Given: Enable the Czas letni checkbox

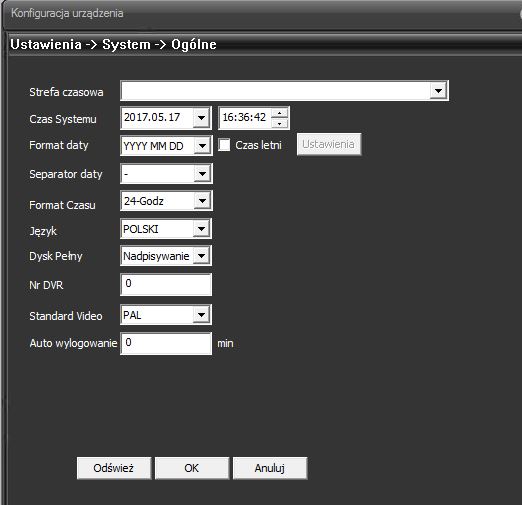Looking at the screenshot, I should [224, 145].
